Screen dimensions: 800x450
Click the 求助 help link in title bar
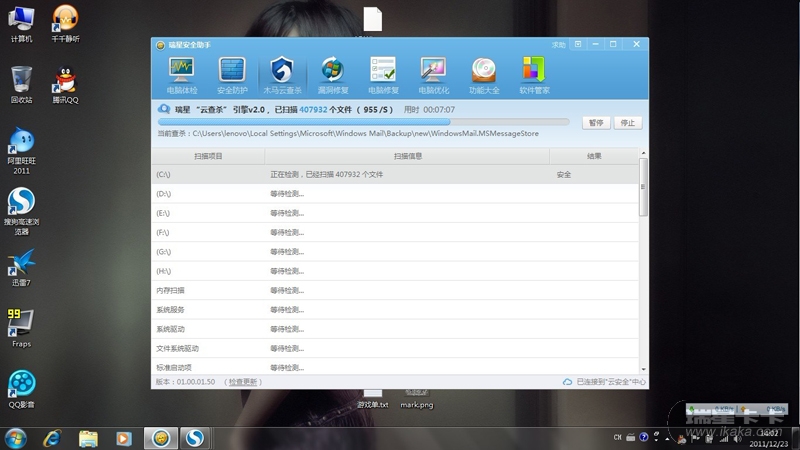click(x=558, y=44)
